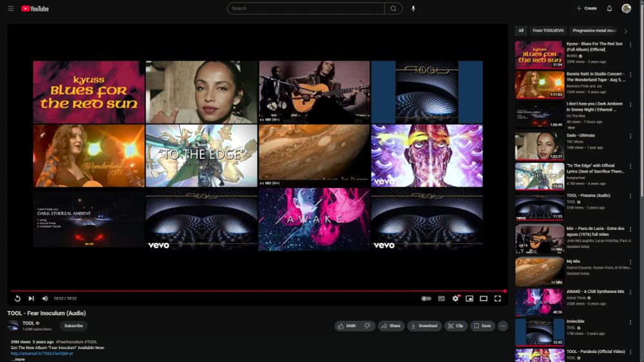Open options for TOOL - Pneuma (Audio)
This screenshot has height=362, width=644.
(630, 196)
